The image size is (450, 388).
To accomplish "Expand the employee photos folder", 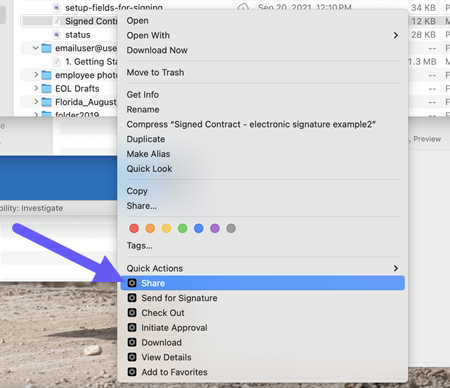I will tap(36, 75).
